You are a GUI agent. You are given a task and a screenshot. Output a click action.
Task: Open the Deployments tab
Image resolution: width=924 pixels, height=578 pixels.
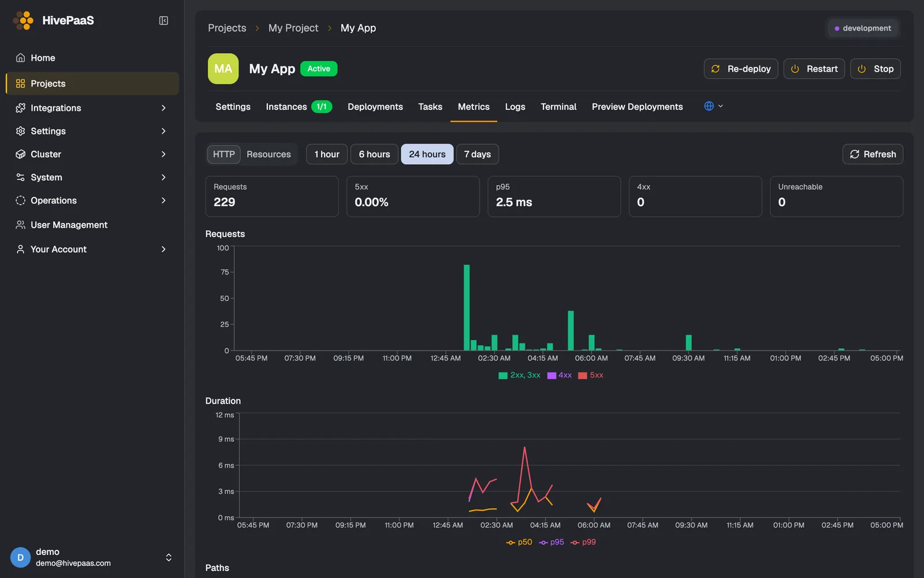click(375, 107)
